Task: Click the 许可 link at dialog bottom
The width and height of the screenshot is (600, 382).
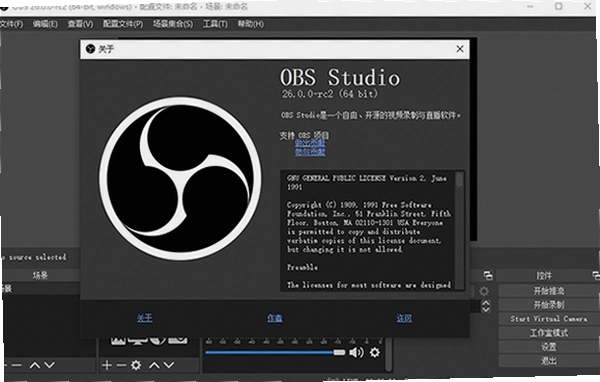Action: click(404, 318)
